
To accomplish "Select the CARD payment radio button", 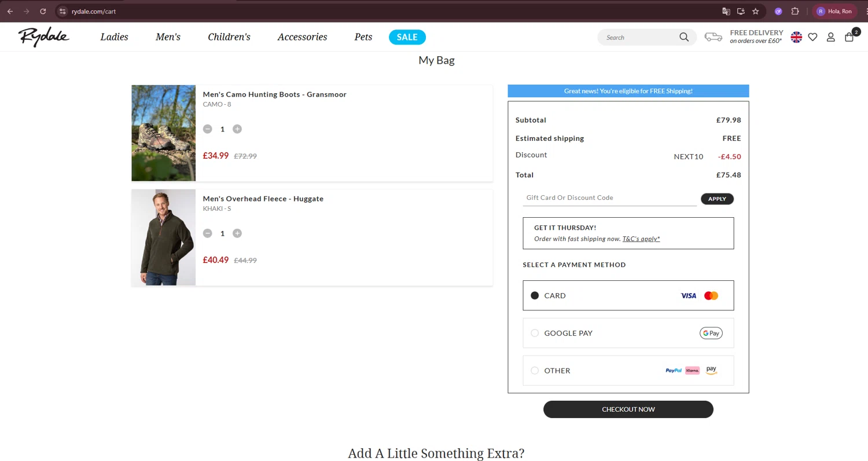I will 535,295.
